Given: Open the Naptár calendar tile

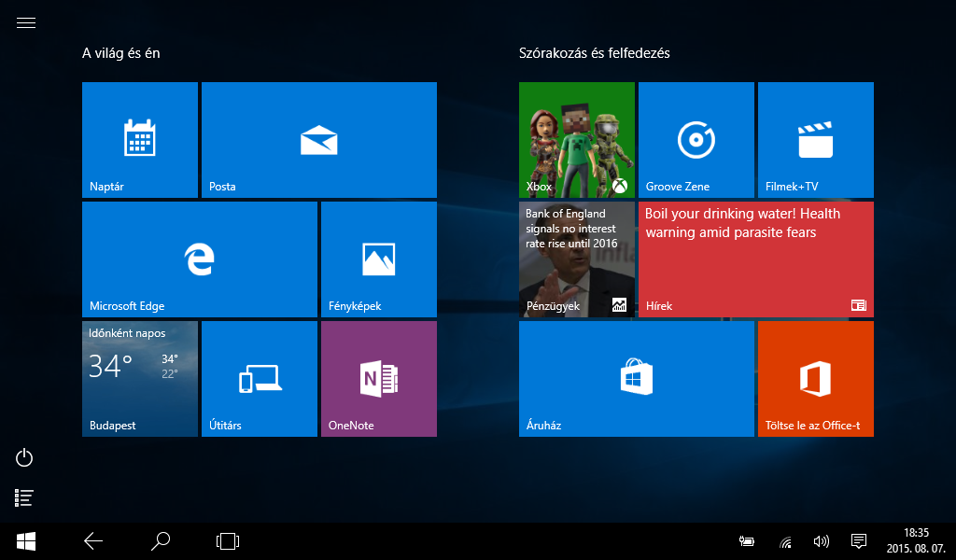Looking at the screenshot, I should tap(140, 140).
